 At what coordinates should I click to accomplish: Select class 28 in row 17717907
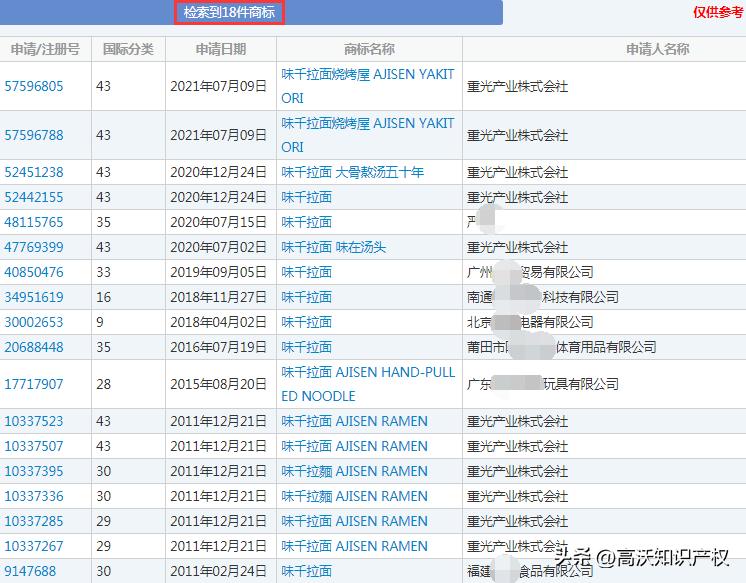click(104, 384)
